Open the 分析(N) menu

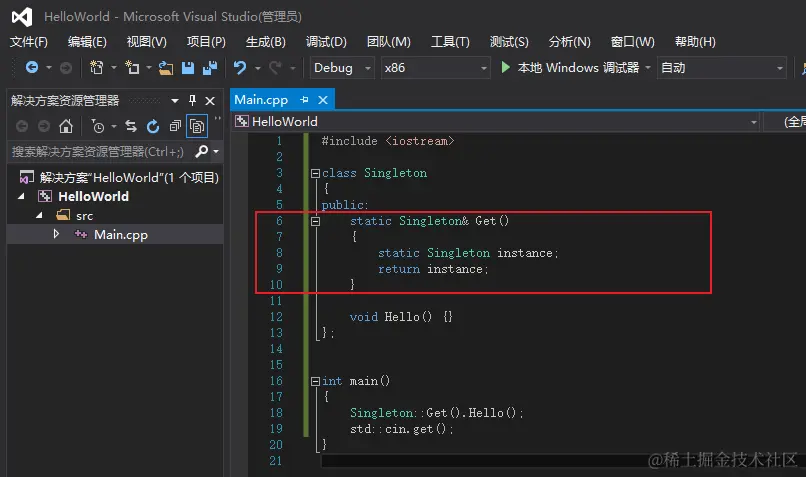[x=570, y=42]
